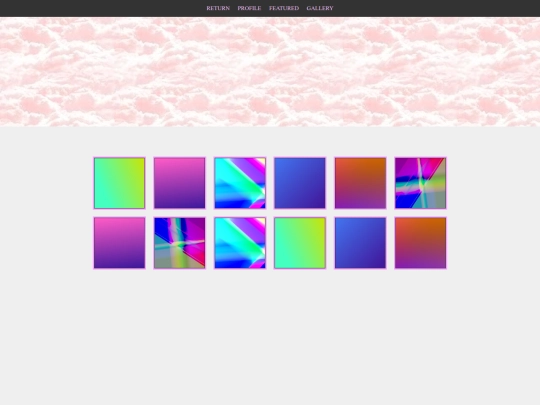Image resolution: width=540 pixels, height=405 pixels.
Task: Open the solid blue gradient thumbnail in first row
Action: coord(300,183)
